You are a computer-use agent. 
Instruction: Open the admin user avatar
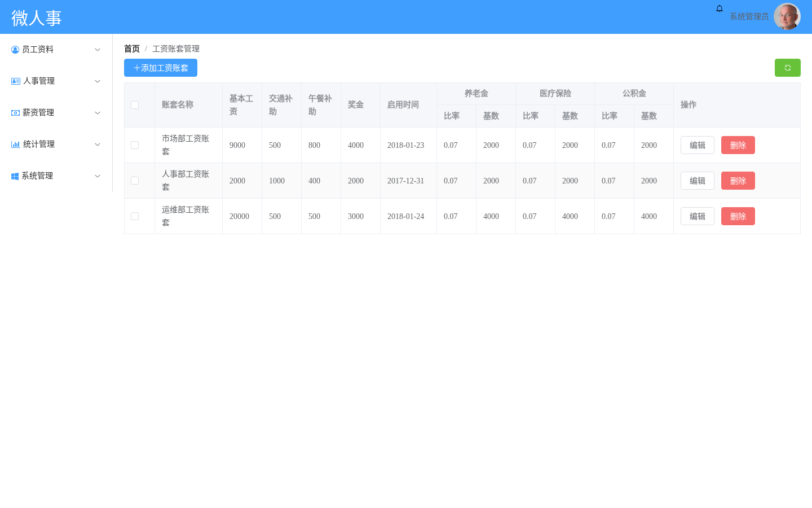pyautogui.click(x=787, y=17)
